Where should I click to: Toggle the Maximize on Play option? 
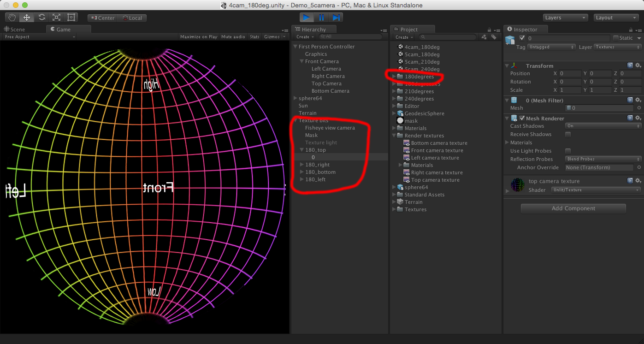click(x=199, y=37)
